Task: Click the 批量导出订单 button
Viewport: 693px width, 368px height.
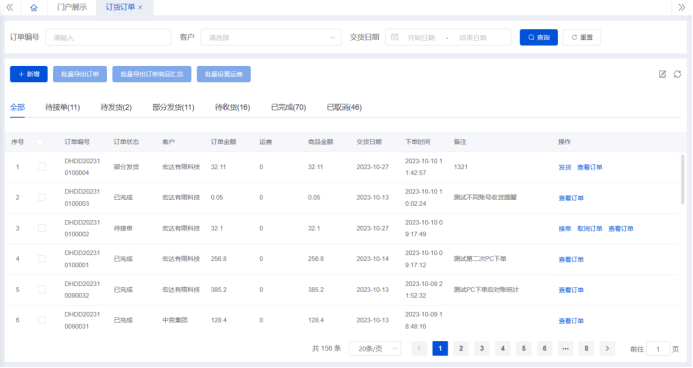Action: click(80, 74)
